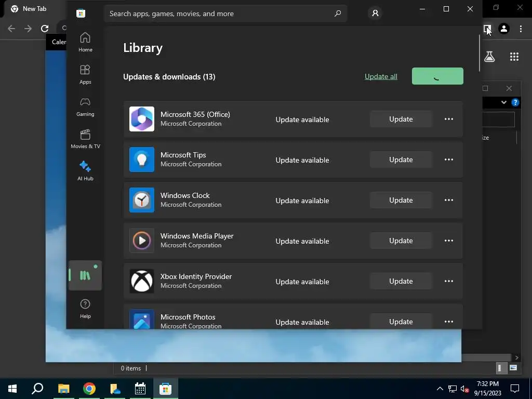532x399 pixels.
Task: Open Home in Microsoft Store sidebar
Action: click(x=85, y=42)
